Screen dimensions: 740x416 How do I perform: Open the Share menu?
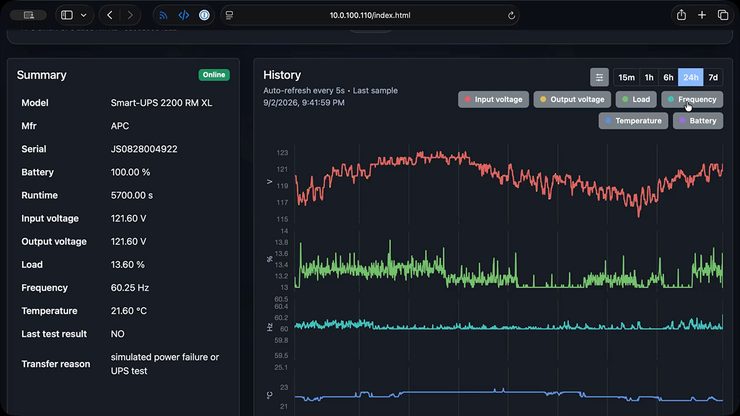tap(681, 15)
